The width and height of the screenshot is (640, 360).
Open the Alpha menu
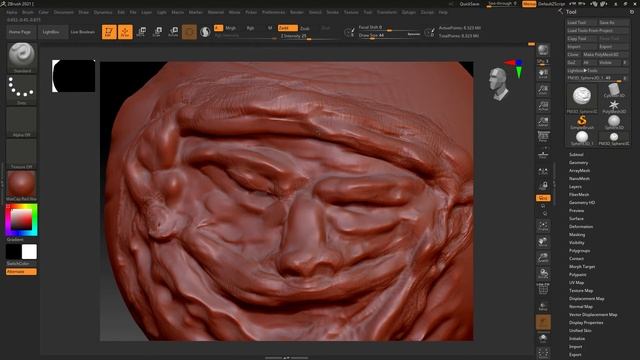(12, 12)
